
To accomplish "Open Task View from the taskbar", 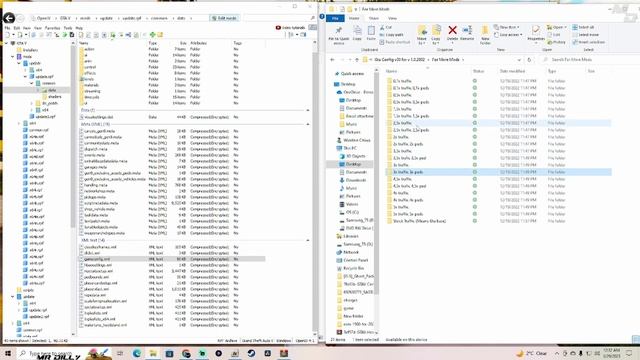I will 120,353.
